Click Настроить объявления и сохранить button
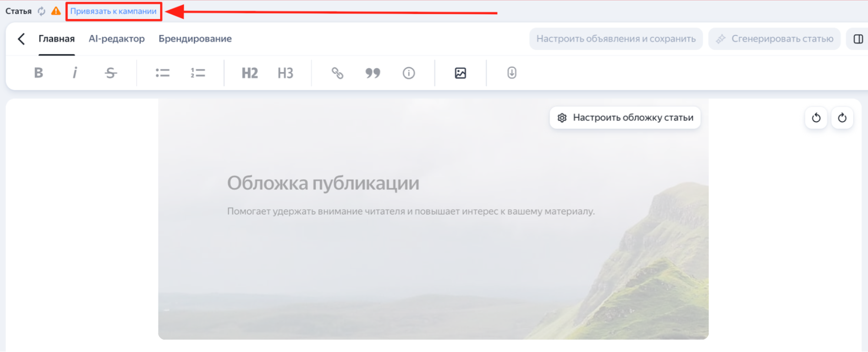Viewport: 868px width, 352px height. 616,39
